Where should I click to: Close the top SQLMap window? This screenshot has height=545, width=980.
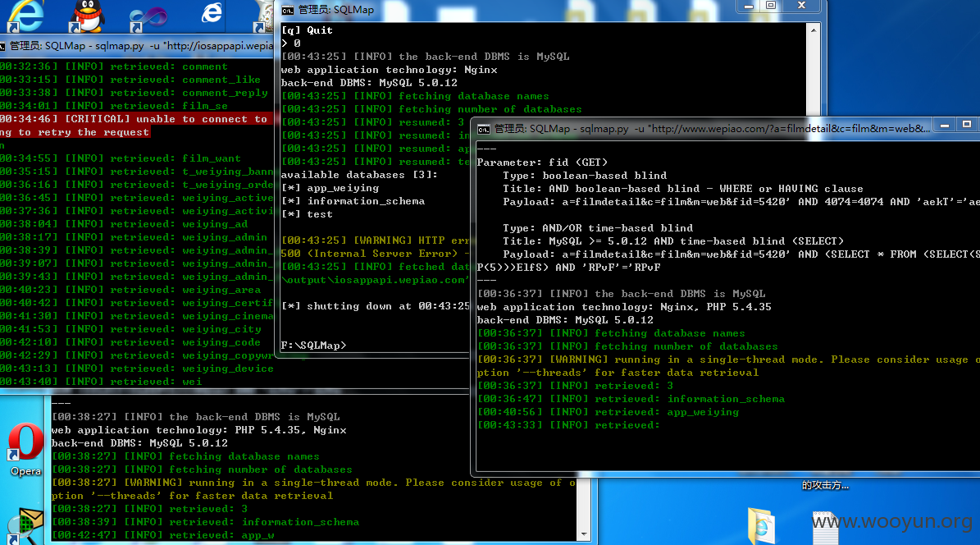tap(802, 6)
